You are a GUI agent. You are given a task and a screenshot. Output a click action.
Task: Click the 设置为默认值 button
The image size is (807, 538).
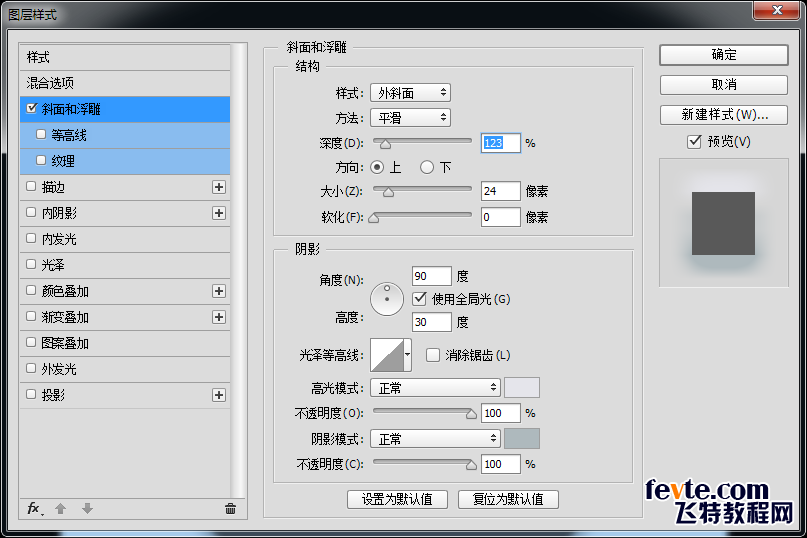coord(397,499)
